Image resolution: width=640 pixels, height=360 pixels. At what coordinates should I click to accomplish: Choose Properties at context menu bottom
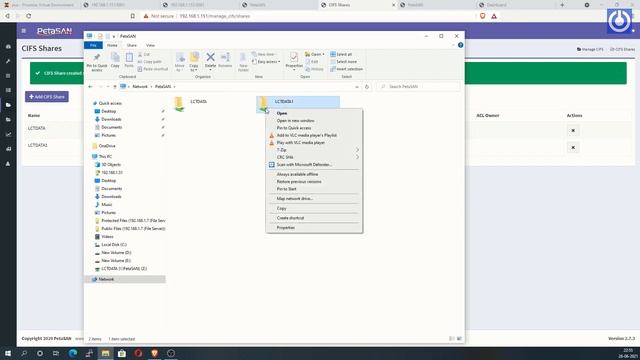286,228
